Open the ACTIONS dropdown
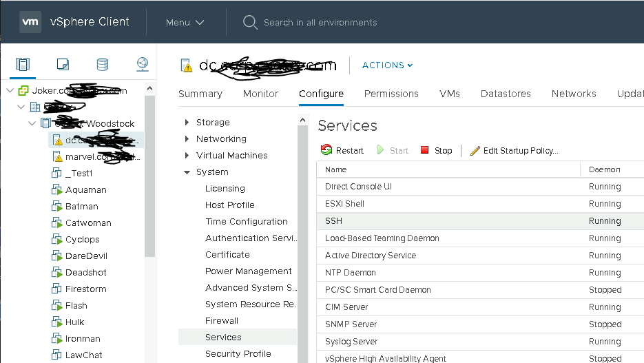 coord(387,65)
